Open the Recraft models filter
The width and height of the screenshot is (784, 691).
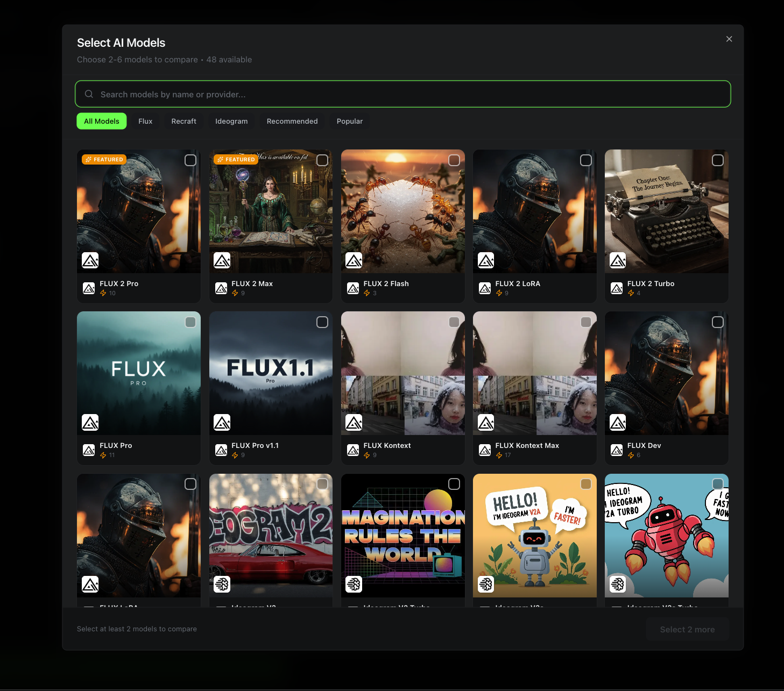[x=183, y=121]
